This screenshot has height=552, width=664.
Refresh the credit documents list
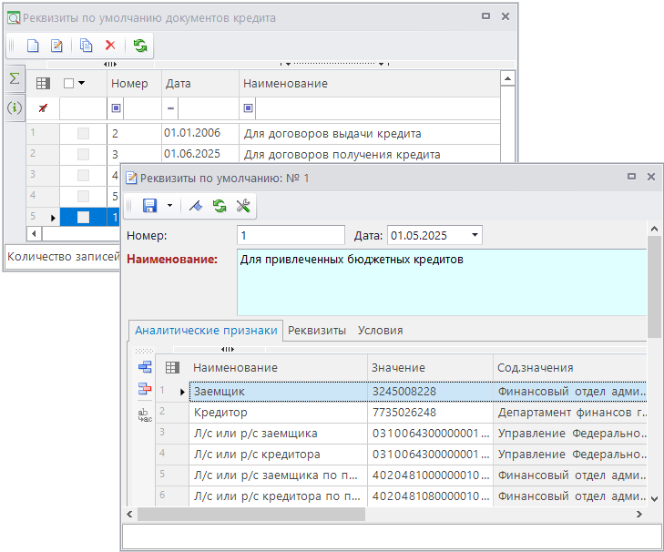140,46
